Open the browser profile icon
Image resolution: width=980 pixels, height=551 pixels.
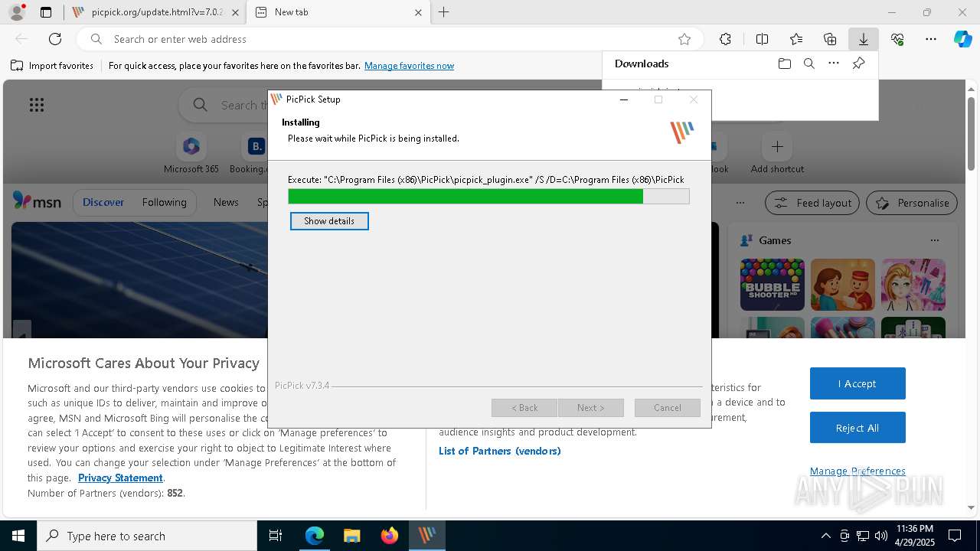coord(16,12)
